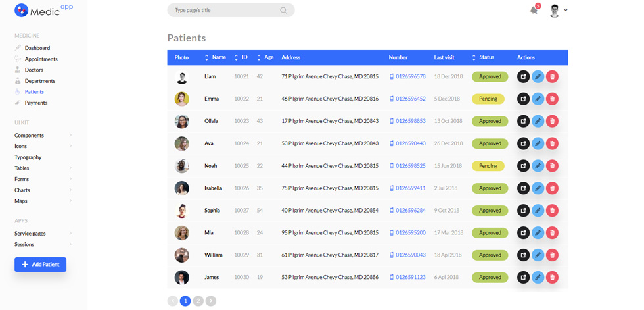Expand the Icons menu
The width and height of the screenshot is (644, 310).
coord(70,146)
